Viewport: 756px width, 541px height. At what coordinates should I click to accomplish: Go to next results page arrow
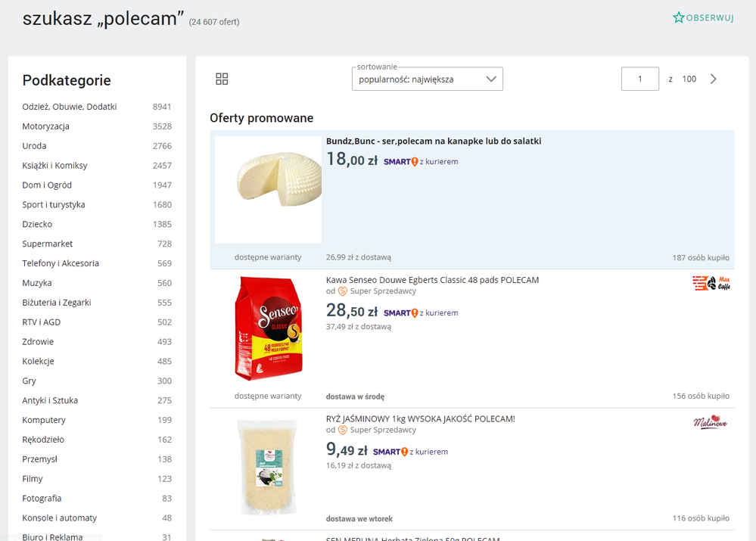pyautogui.click(x=713, y=79)
